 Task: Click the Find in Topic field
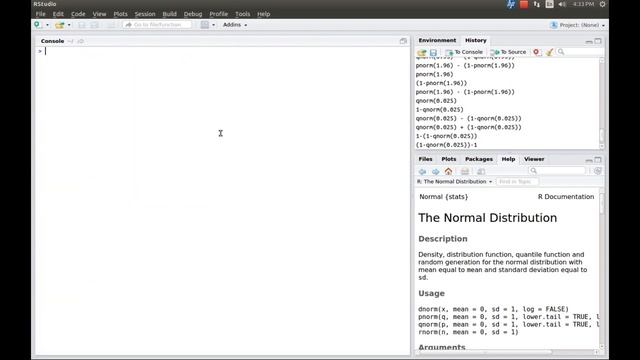click(x=517, y=182)
